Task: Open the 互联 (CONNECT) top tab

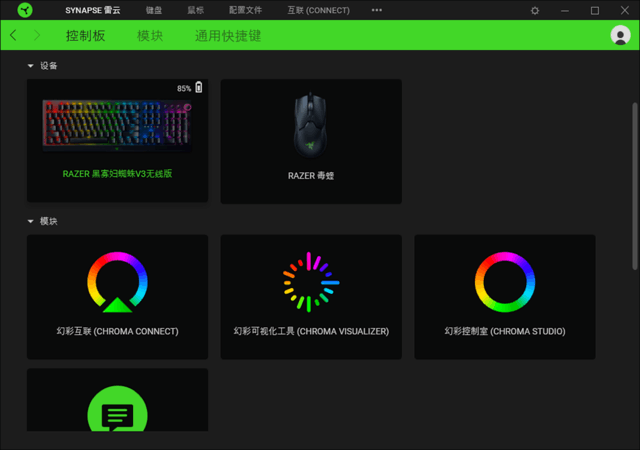Action: click(x=318, y=10)
